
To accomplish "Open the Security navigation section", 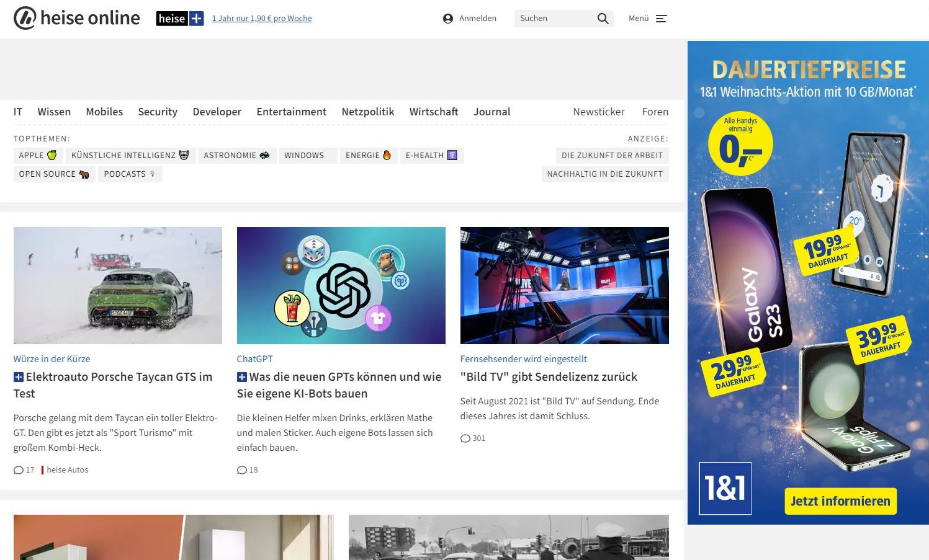I will (158, 112).
